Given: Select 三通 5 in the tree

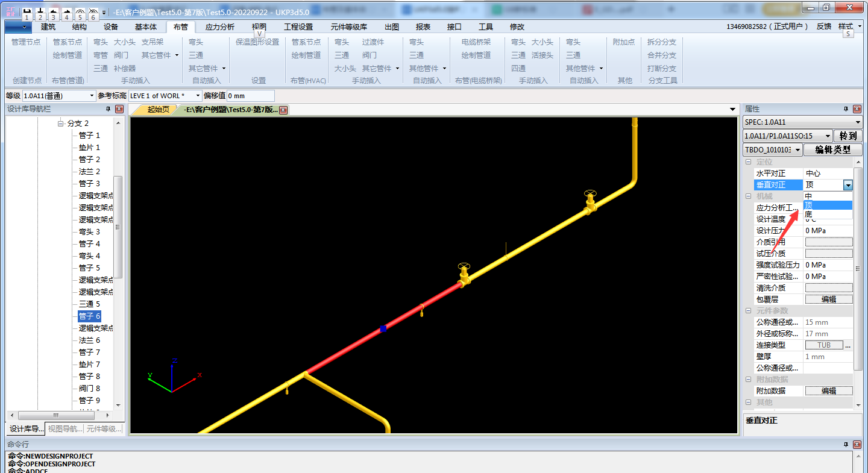Looking at the screenshot, I should coord(90,304).
